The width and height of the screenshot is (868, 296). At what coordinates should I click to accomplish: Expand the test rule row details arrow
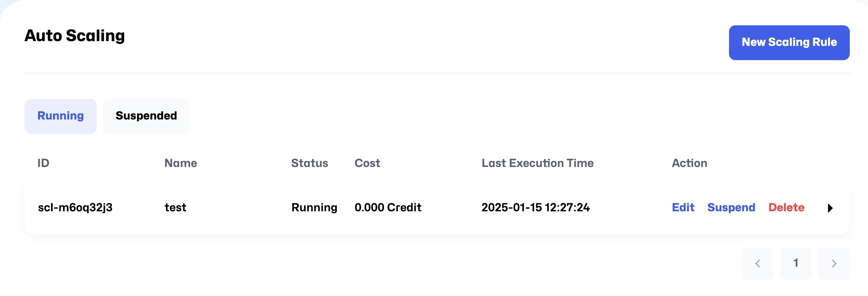coord(830,208)
